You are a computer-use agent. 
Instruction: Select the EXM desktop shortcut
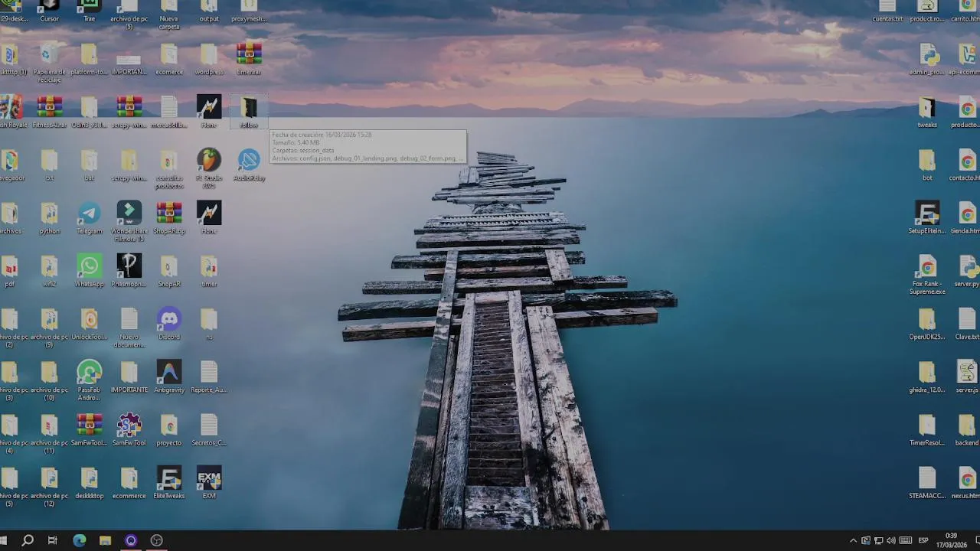point(208,482)
